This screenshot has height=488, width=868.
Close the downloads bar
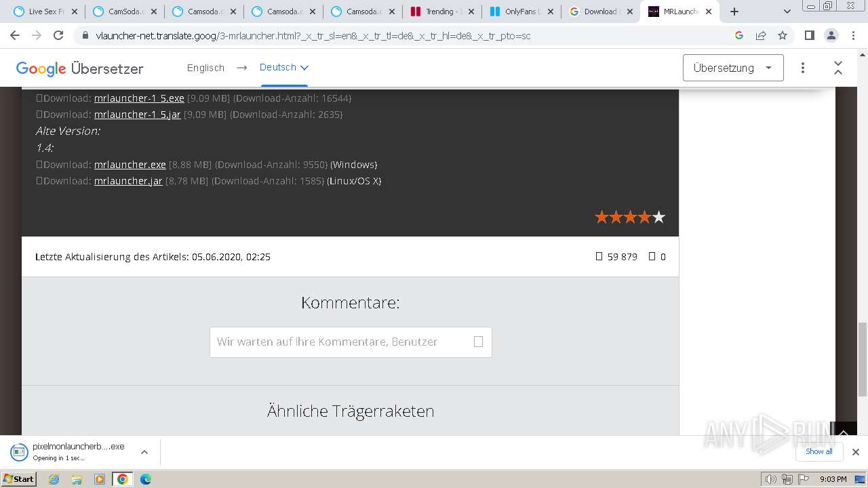(x=855, y=452)
